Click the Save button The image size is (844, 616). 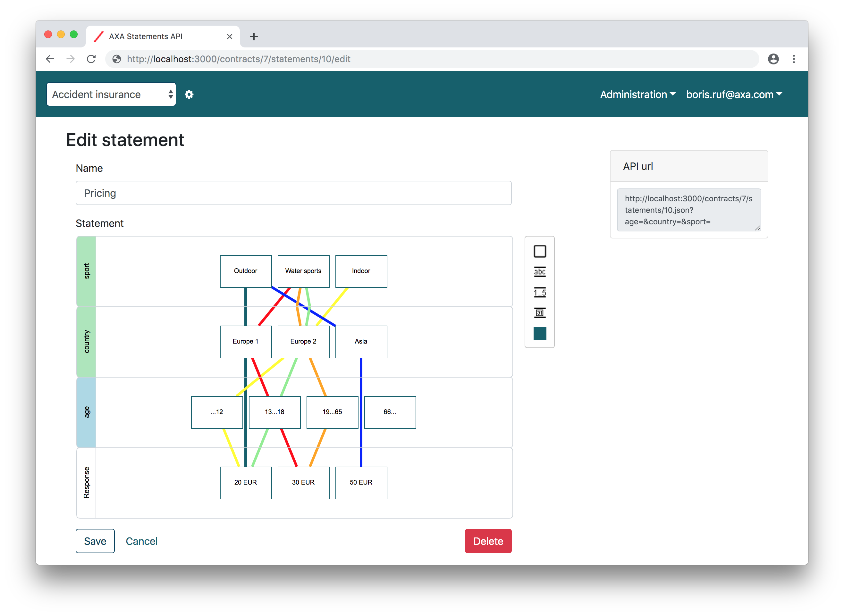point(95,541)
